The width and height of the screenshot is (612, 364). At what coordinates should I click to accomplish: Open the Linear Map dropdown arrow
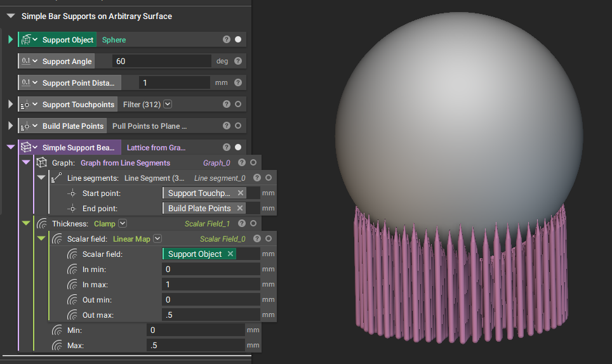[157, 238]
